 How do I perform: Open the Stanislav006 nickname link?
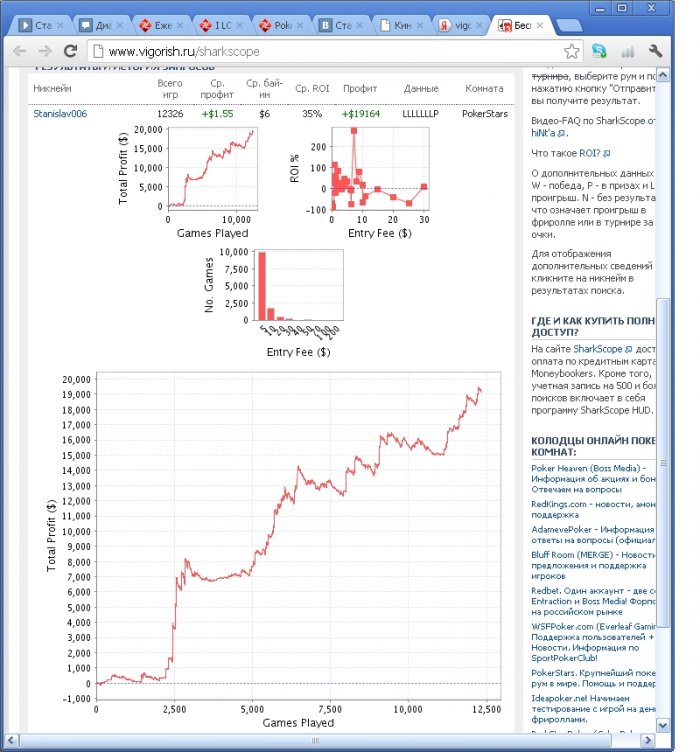tap(60, 114)
